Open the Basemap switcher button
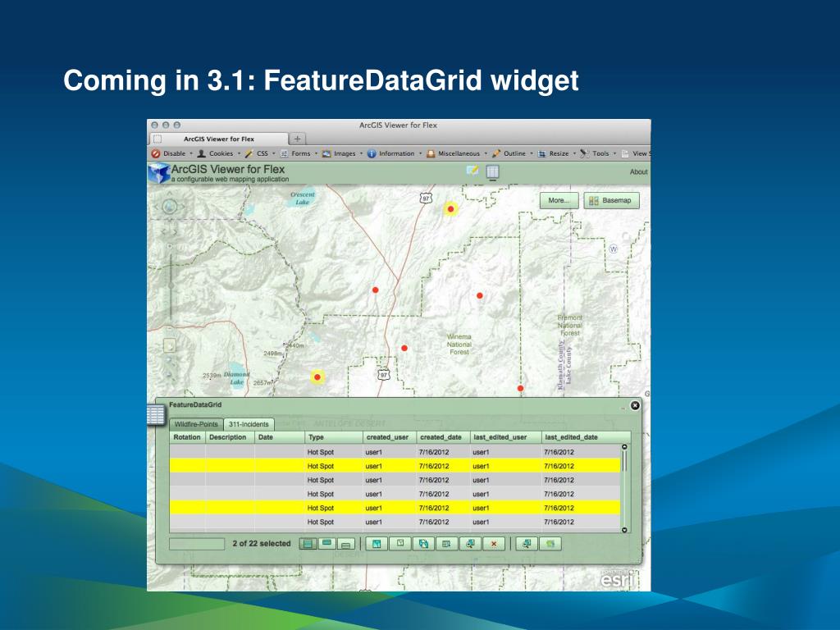840x630 pixels. pos(611,200)
